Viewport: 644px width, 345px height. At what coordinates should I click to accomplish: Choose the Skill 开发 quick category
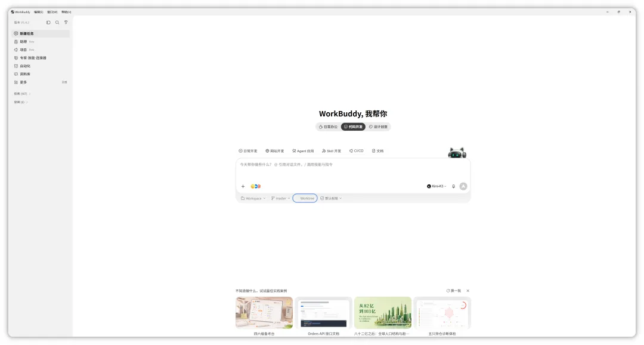coord(332,151)
